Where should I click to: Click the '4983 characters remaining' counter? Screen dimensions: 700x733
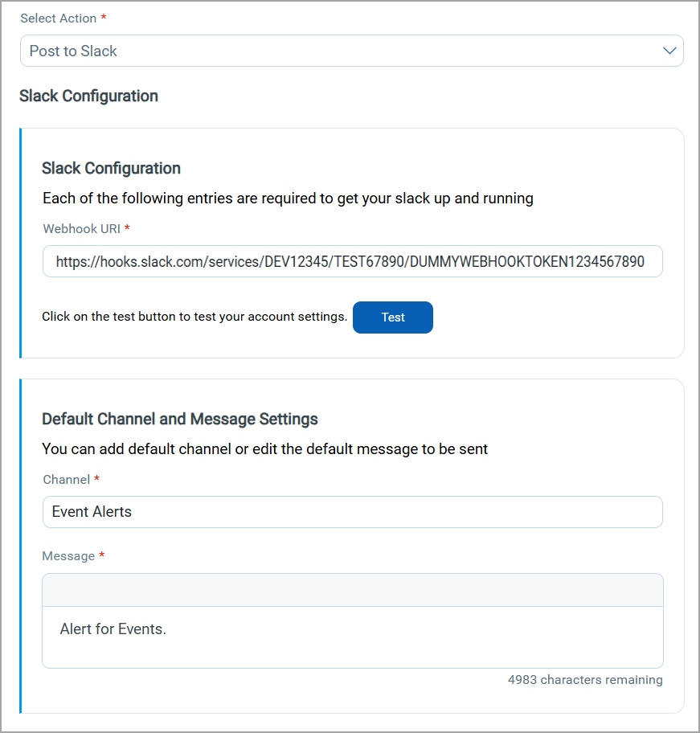pyautogui.click(x=585, y=680)
